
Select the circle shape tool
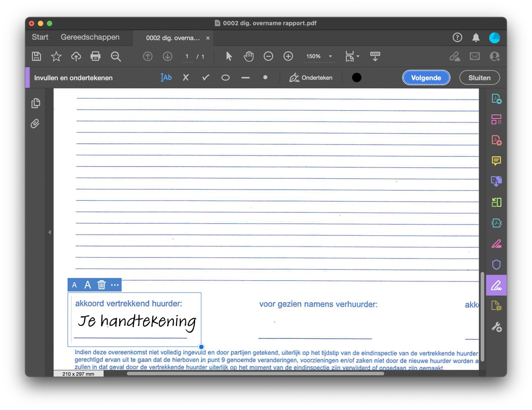[x=226, y=78]
